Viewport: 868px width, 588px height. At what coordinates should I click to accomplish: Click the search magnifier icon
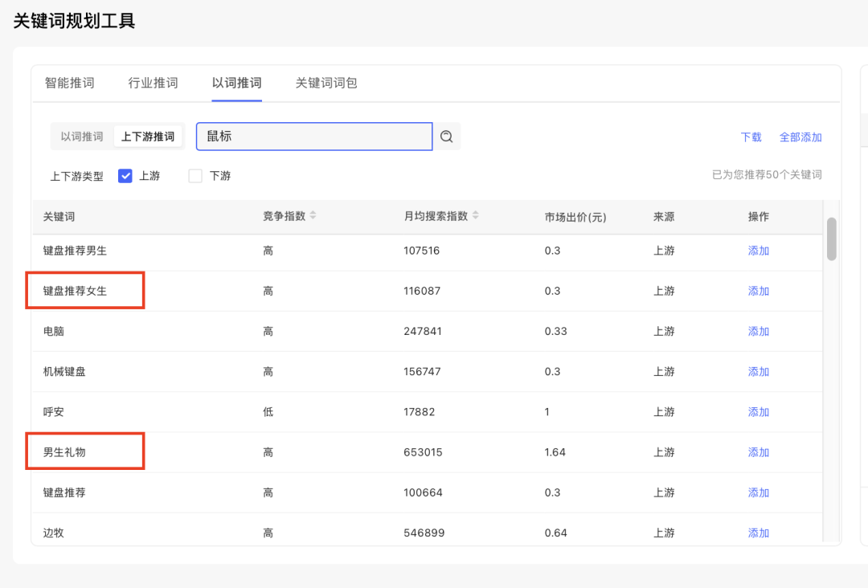pos(447,137)
